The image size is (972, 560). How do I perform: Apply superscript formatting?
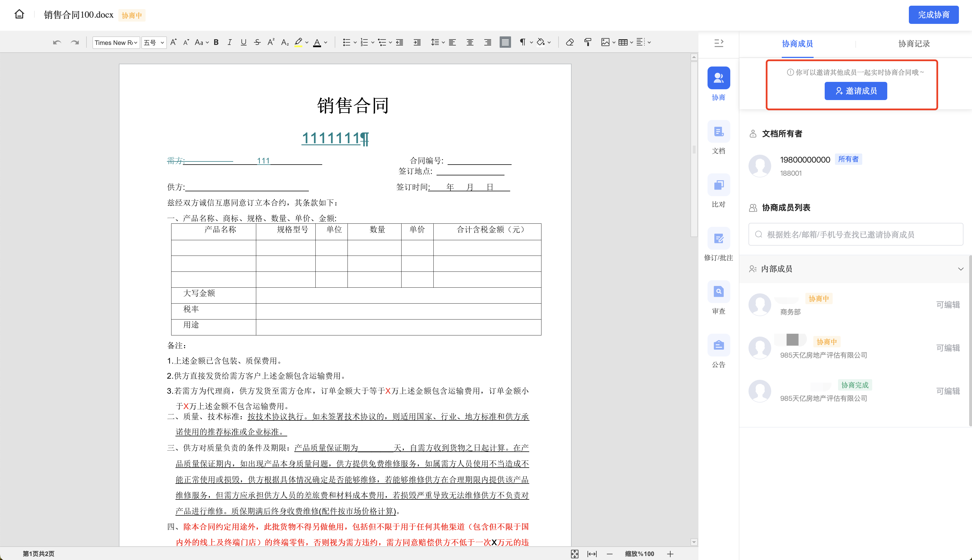coord(271,42)
